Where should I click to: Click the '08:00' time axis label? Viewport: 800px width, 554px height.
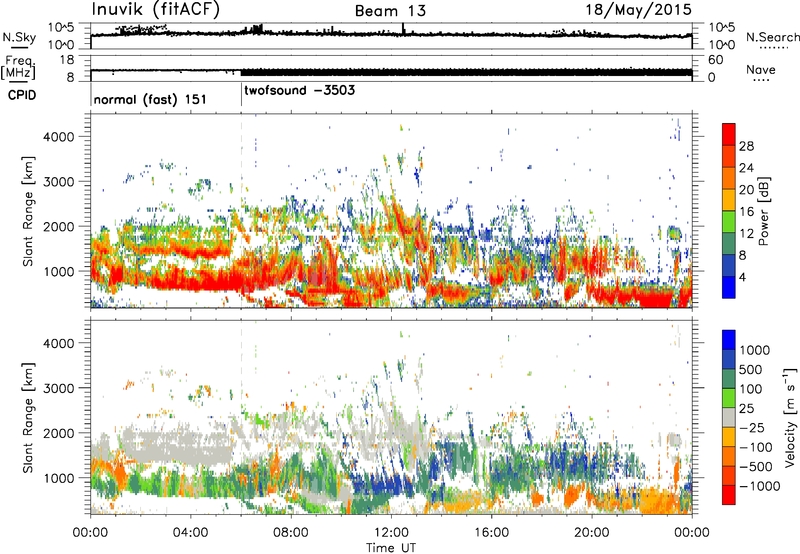(291, 533)
